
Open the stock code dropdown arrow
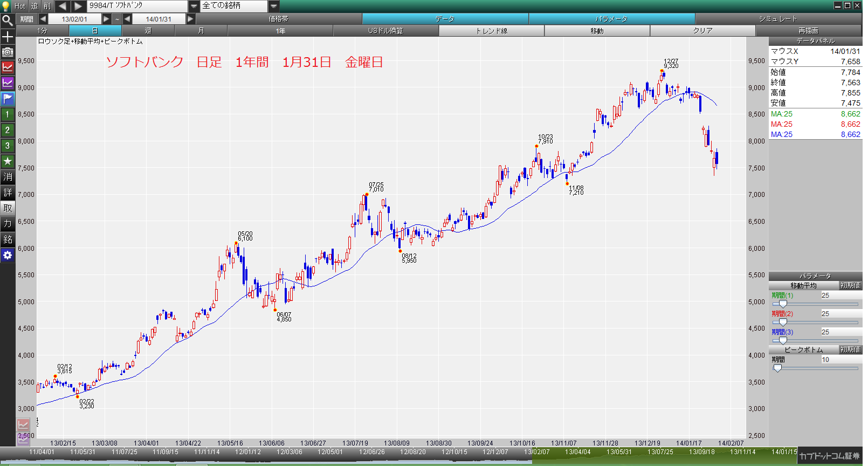tap(194, 6)
